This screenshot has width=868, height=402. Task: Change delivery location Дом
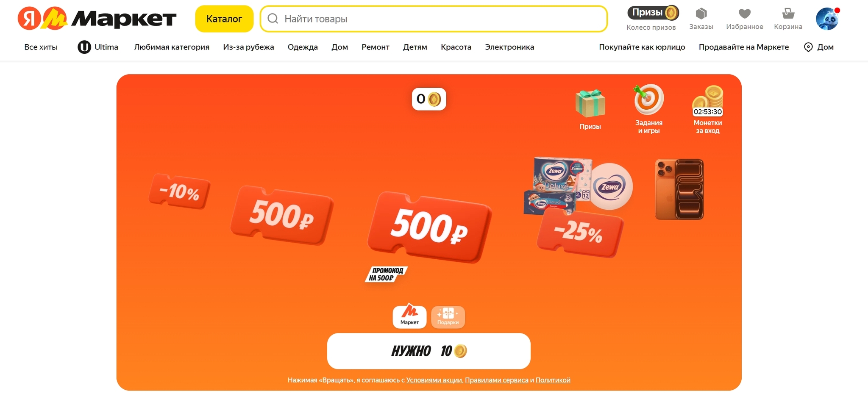[x=819, y=47]
